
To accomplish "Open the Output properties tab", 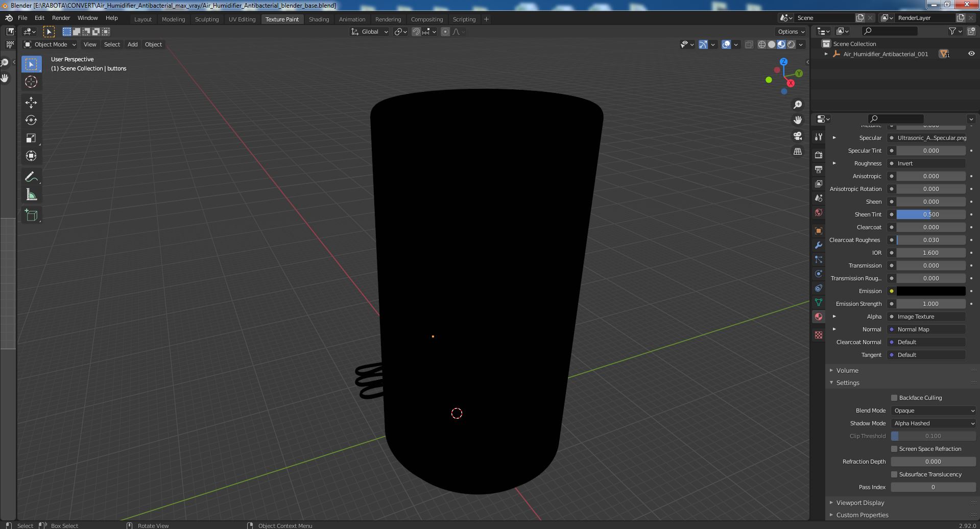I will click(819, 169).
